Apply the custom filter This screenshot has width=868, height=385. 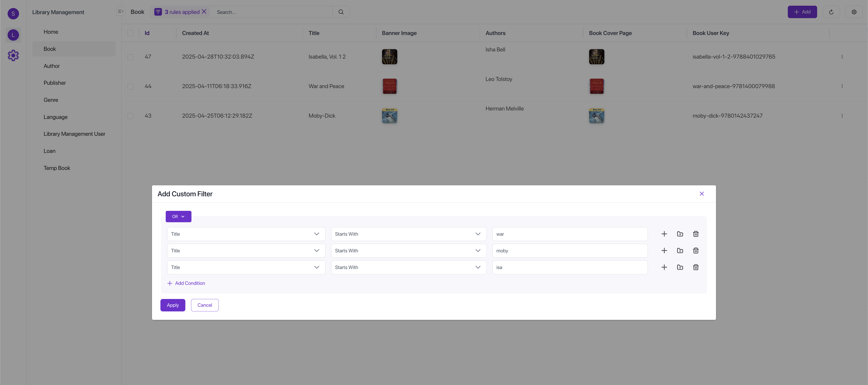point(172,305)
